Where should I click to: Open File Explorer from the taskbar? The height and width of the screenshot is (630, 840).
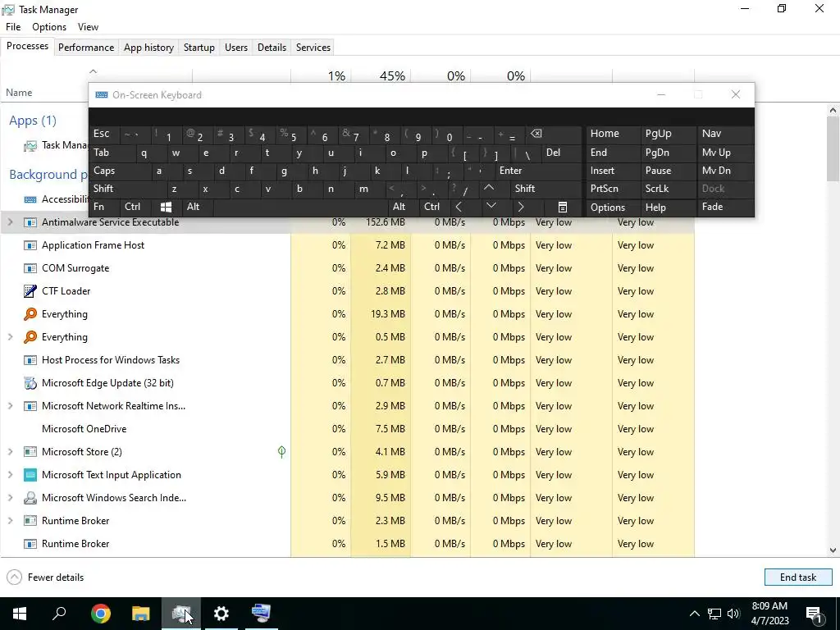(141, 614)
